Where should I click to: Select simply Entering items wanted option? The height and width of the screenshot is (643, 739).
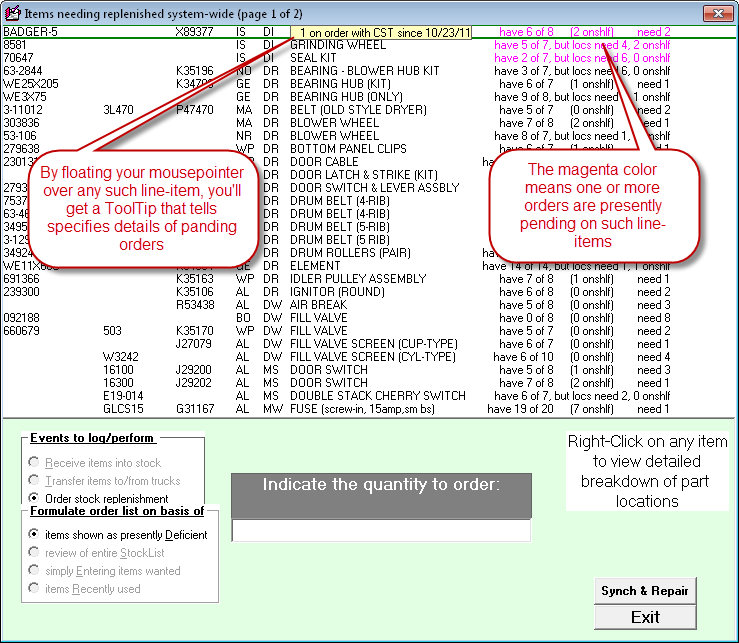pos(36,571)
